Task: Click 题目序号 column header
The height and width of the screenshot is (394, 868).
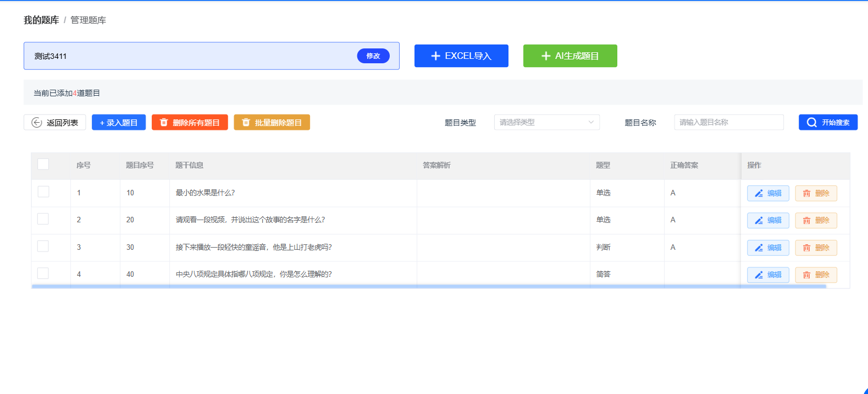Action: pyautogui.click(x=140, y=165)
